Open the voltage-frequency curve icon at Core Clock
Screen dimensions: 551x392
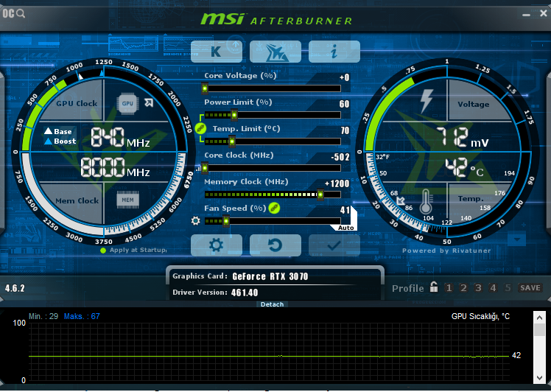(199, 169)
